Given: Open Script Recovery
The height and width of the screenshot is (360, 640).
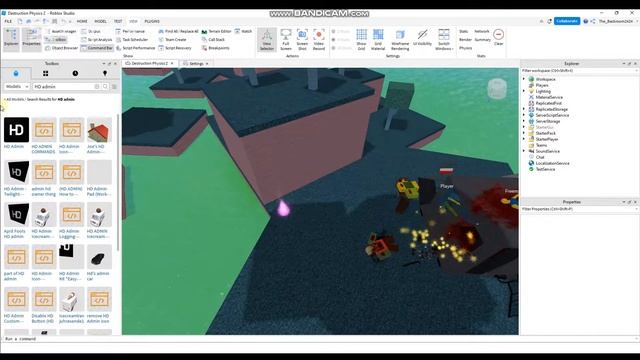Looking at the screenshot, I should tap(175, 48).
